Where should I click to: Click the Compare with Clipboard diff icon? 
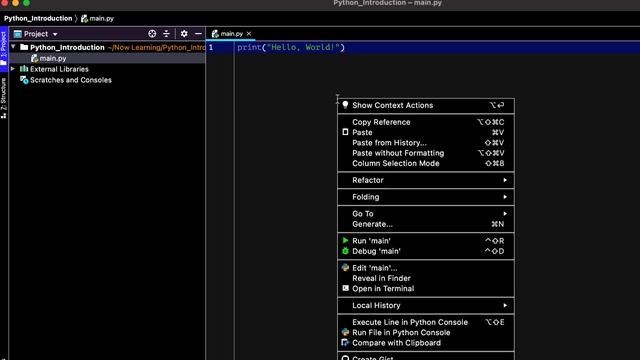[x=345, y=342]
